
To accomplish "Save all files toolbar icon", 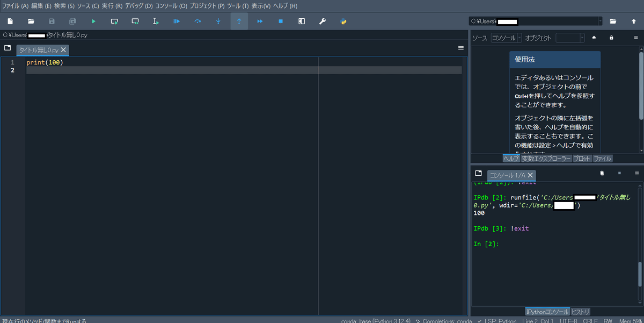I will [72, 21].
